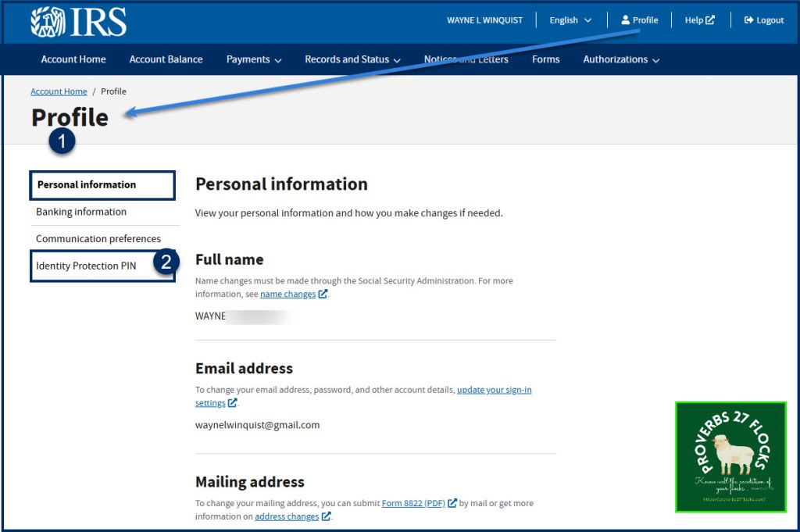Click external-link icon beside name changes
This screenshot has width=800, height=532.
coord(323,295)
